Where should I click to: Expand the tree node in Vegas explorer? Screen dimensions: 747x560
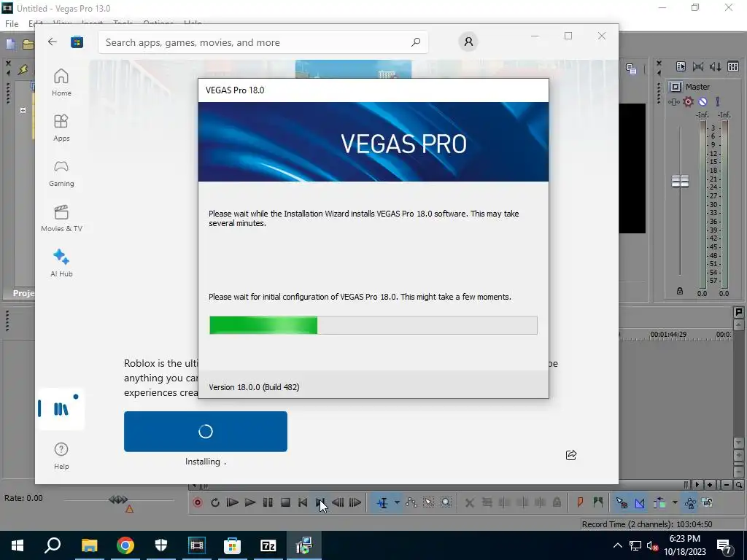click(23, 111)
